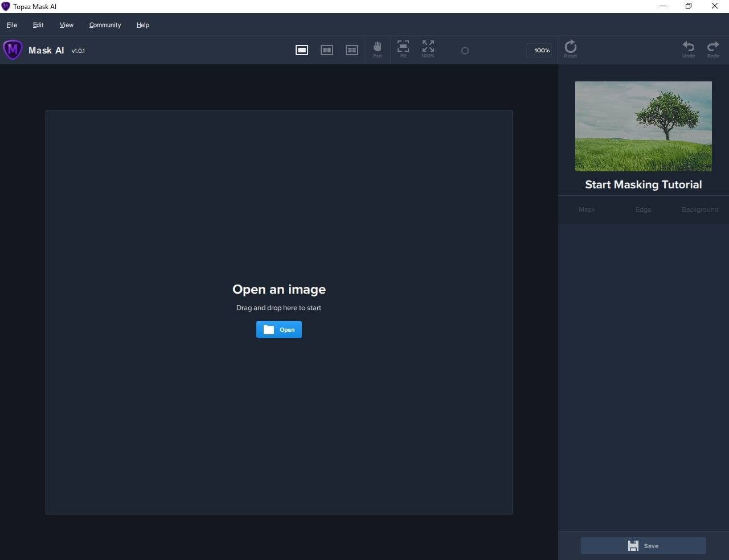Open the View menu

[67, 25]
